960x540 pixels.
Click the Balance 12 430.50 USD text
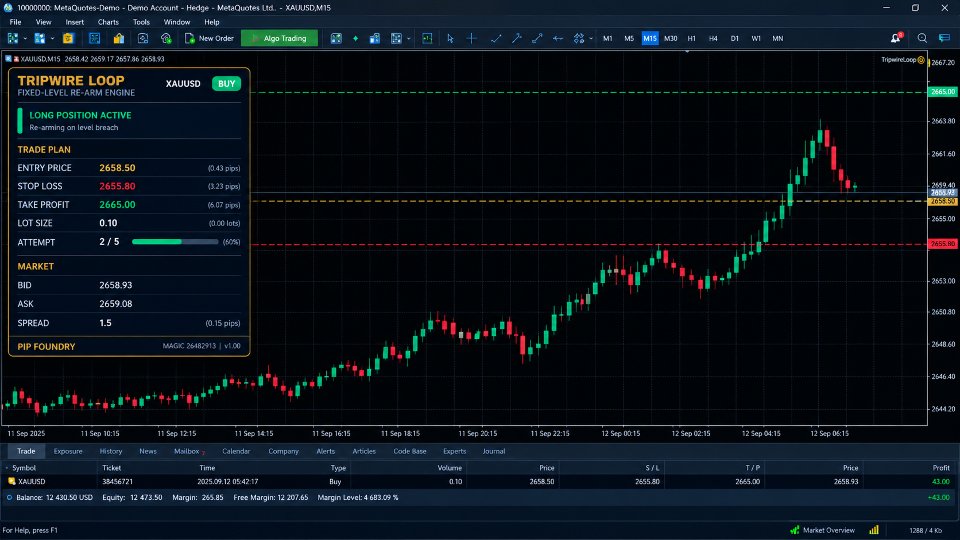[54, 498]
